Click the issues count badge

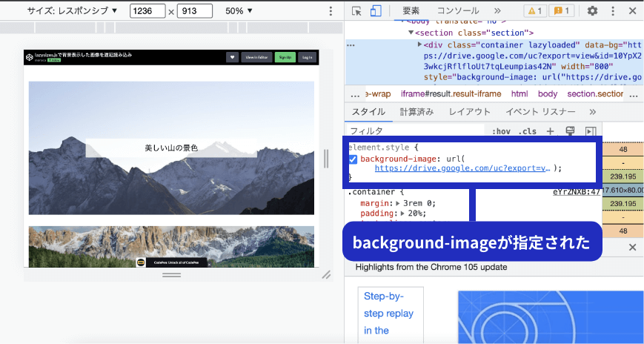pyautogui.click(x=562, y=11)
